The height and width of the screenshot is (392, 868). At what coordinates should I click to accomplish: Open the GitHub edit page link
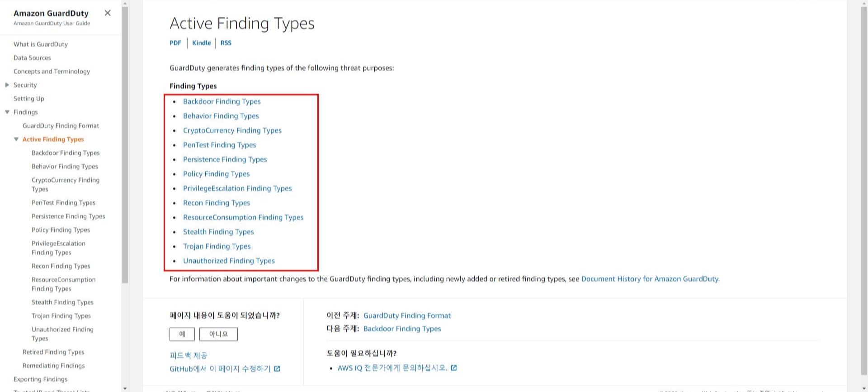220,369
